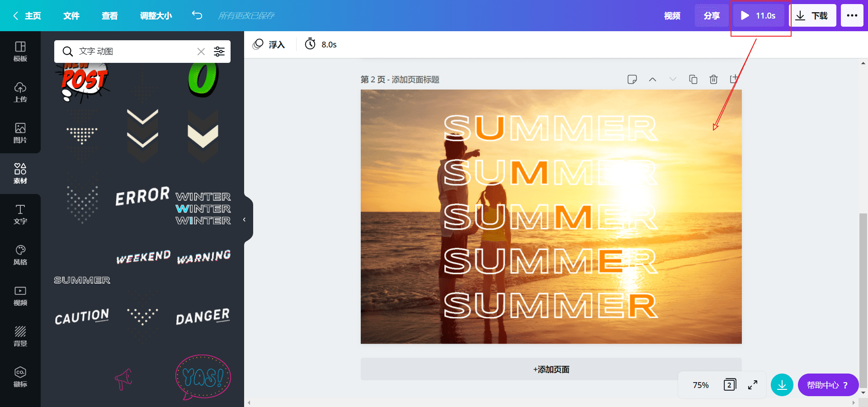Select the solid cream chevron element
The image size is (868, 407).
click(203, 136)
